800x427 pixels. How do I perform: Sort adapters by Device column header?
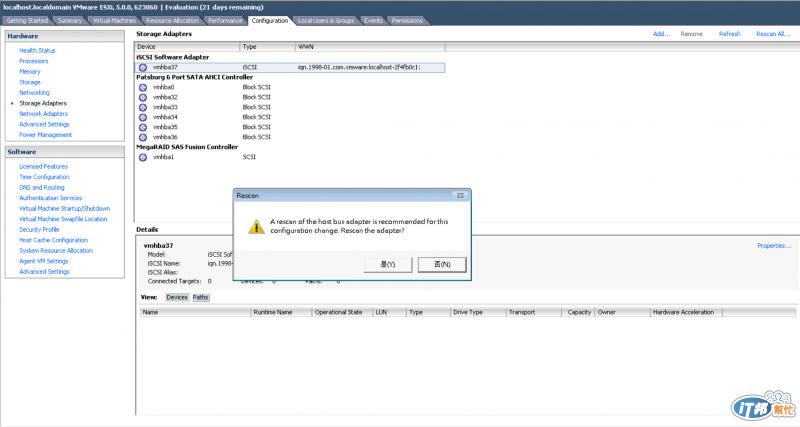pos(187,46)
